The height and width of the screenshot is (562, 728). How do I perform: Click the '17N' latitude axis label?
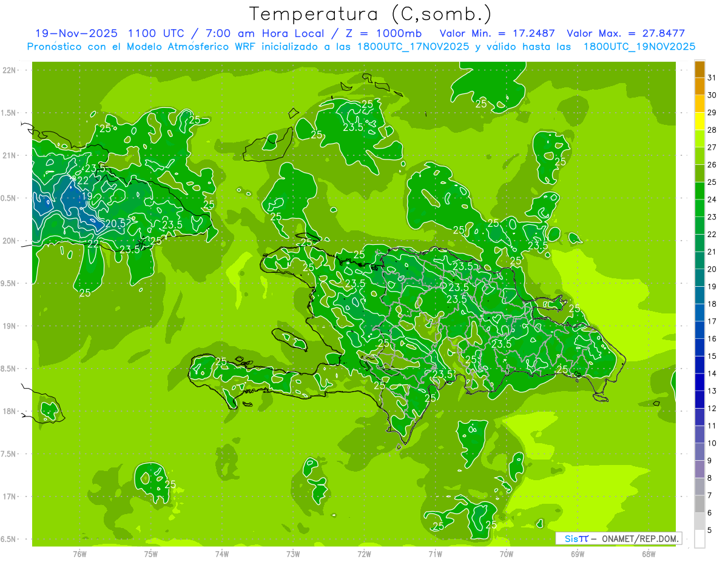coord(9,497)
